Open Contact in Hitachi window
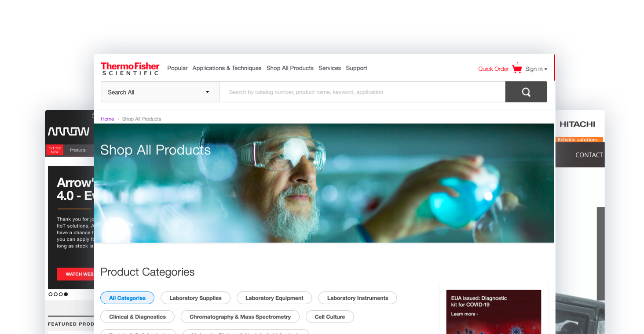 pos(589,155)
